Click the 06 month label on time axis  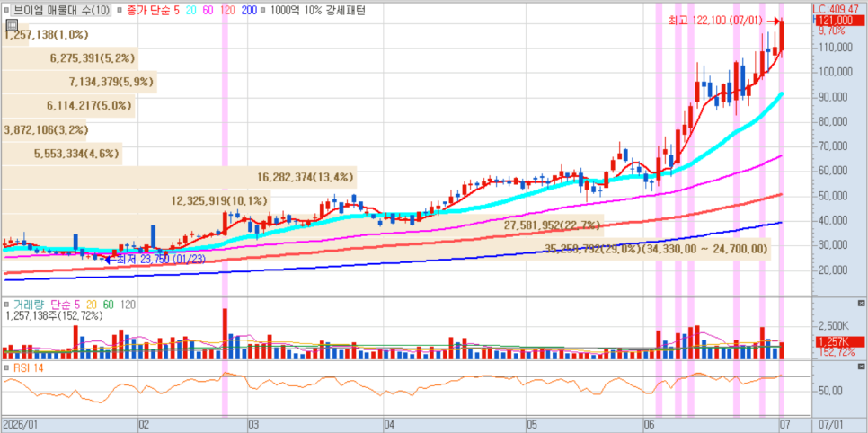click(x=651, y=425)
